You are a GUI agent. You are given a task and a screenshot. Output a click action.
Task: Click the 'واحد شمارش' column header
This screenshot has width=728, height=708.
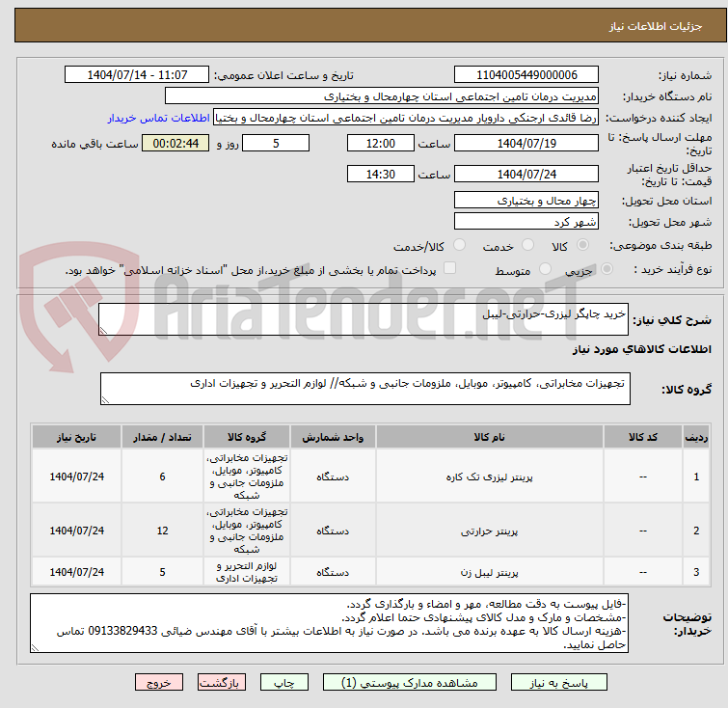(x=333, y=437)
